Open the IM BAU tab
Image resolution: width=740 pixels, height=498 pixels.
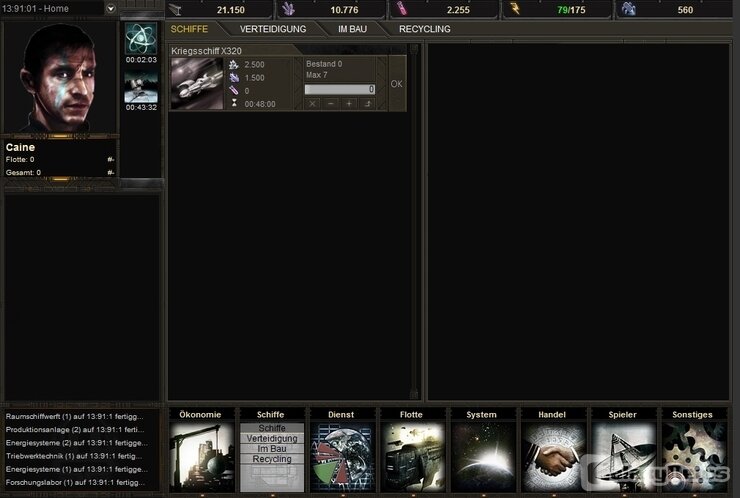(352, 29)
